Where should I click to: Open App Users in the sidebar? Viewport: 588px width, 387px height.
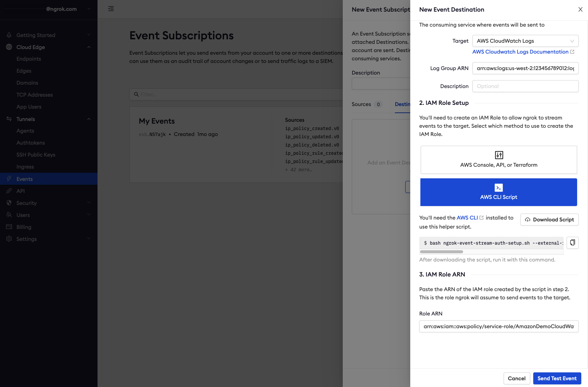(x=29, y=107)
